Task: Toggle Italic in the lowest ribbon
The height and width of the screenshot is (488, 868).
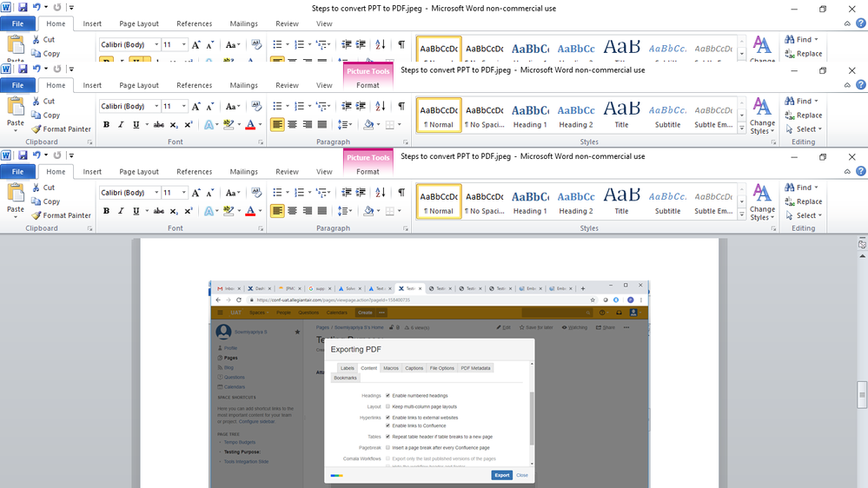Action: (x=121, y=211)
